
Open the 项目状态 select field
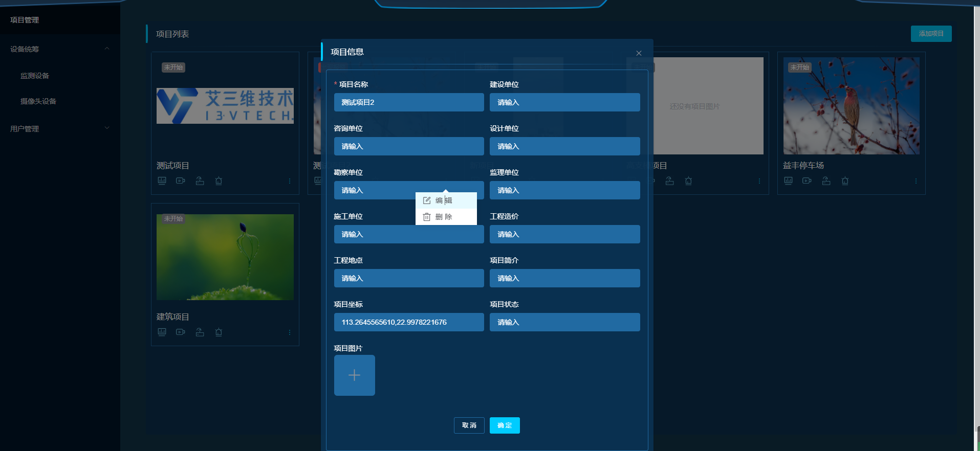[565, 322]
